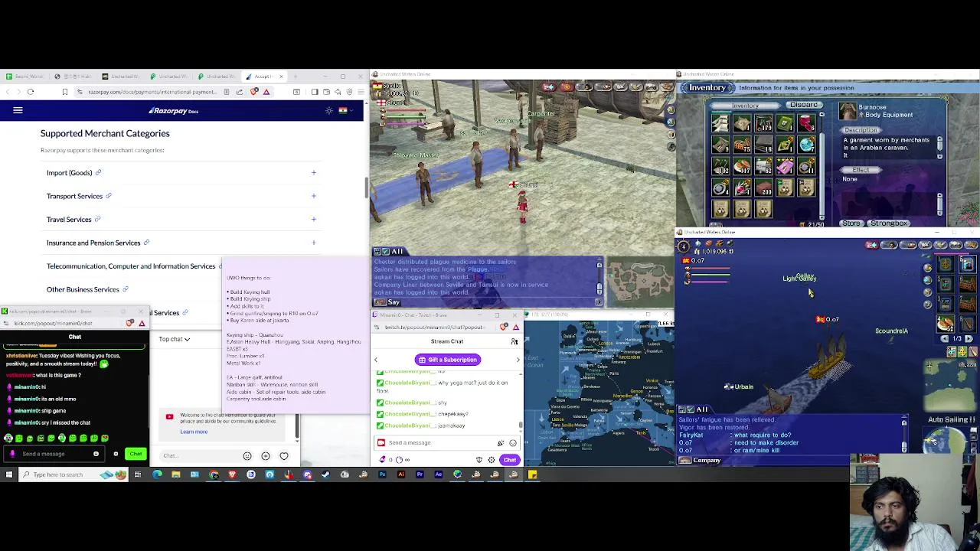Select the active Accept International tab
The image size is (980, 551).
coord(263,77)
